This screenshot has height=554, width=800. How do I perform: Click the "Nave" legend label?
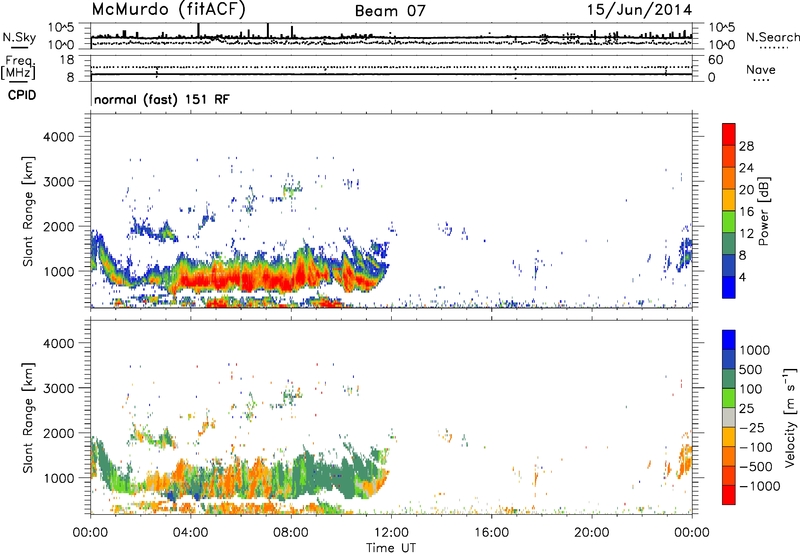click(x=761, y=69)
